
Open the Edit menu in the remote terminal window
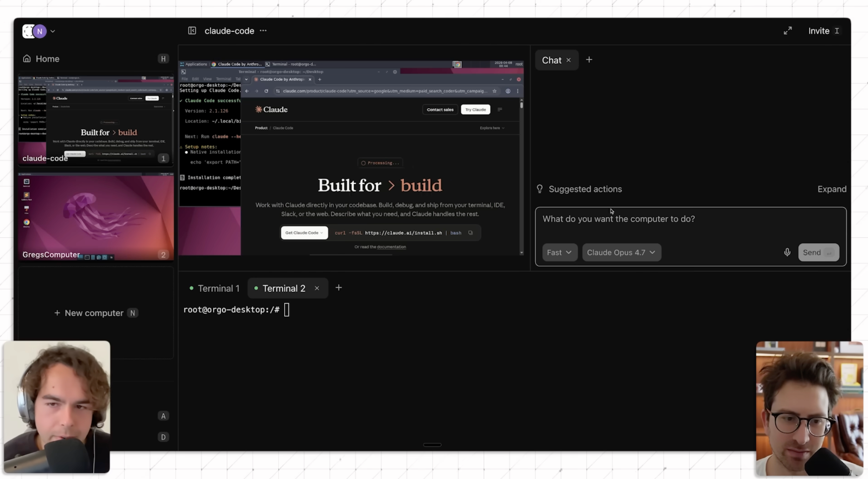click(195, 79)
